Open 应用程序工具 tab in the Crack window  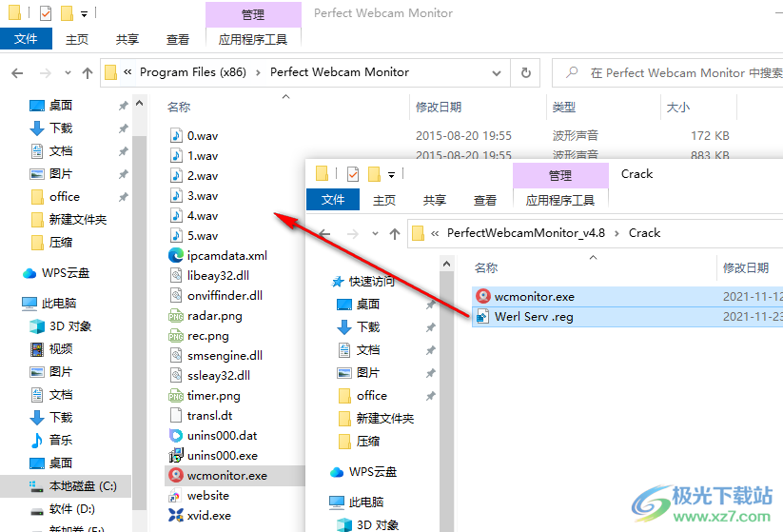pos(560,200)
